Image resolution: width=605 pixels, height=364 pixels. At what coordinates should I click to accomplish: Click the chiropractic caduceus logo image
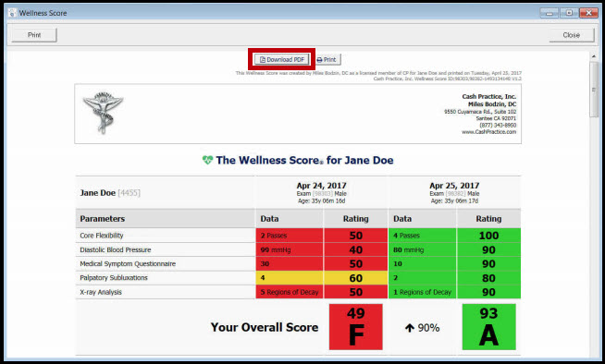click(103, 113)
